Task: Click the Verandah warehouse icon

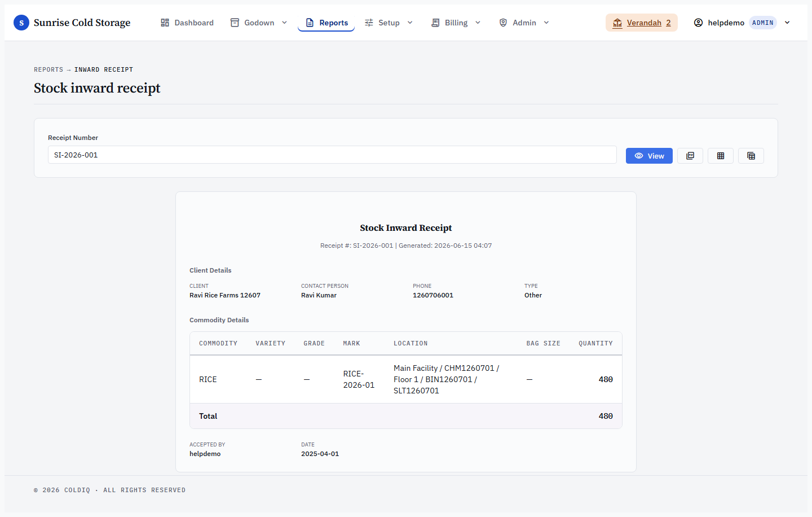Action: [617, 23]
